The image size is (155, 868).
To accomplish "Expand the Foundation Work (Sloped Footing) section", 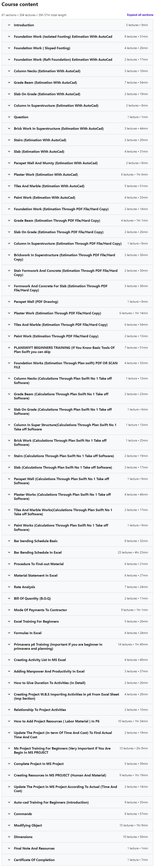I will [x=42, y=48].
